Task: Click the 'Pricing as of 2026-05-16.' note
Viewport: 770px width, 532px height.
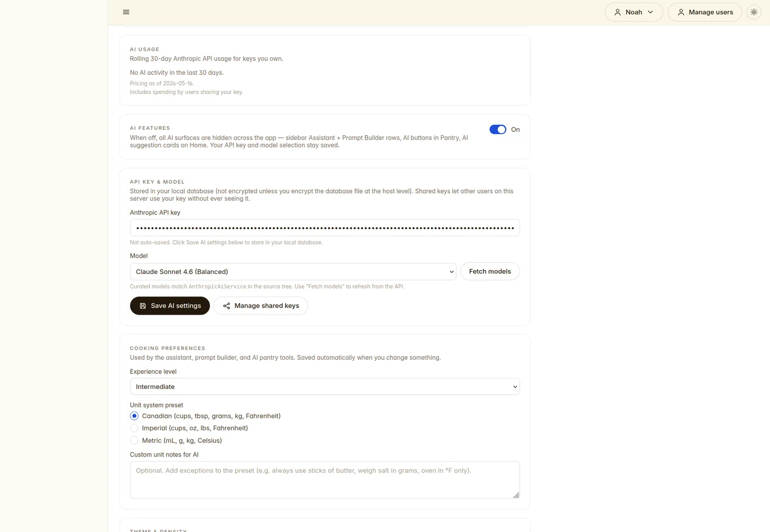Action: click(x=162, y=84)
